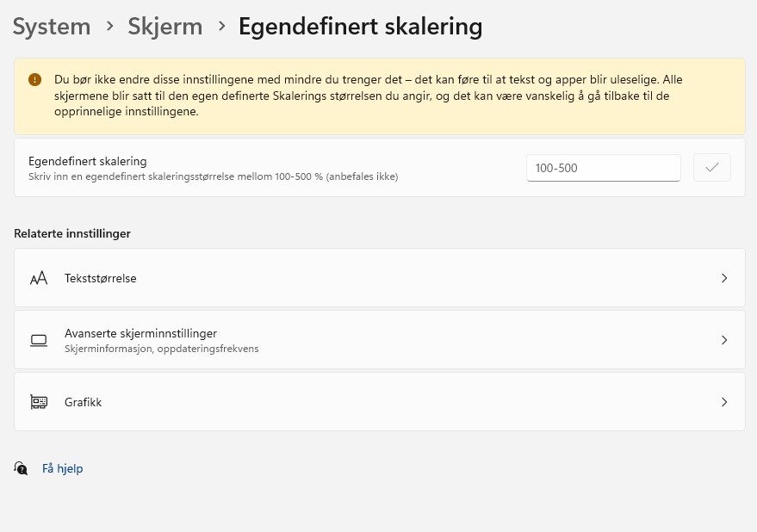Screen dimensions: 757x532
Task: Click the Grafikk graphics card icon
Action: click(38, 402)
